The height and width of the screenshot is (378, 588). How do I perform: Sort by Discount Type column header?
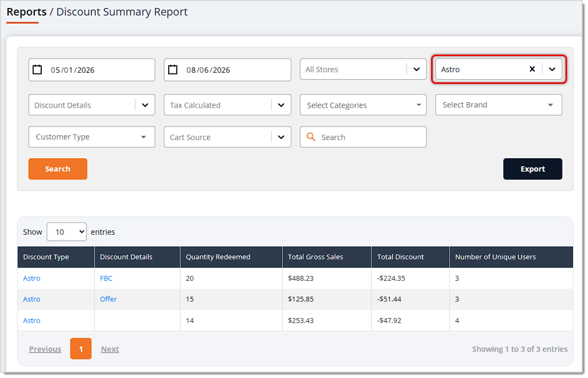point(56,257)
